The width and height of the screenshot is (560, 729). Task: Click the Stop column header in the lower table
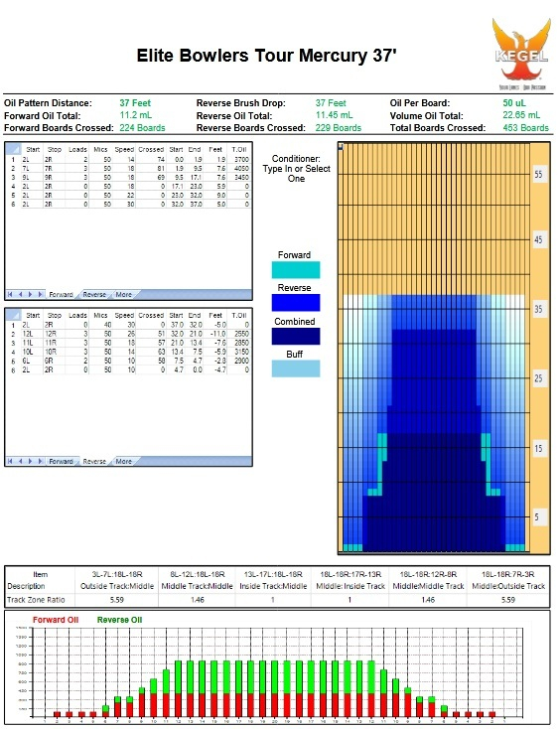55,315
